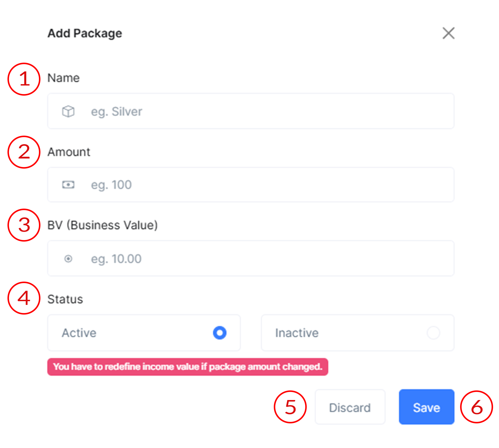499x448 pixels.
Task: Click the target icon in BV field
Action: pos(68,259)
